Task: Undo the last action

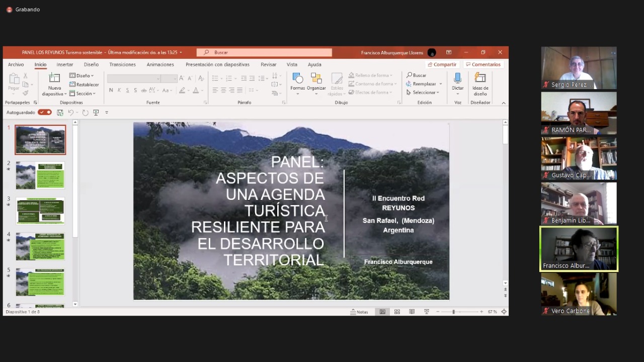Action: 71,112
